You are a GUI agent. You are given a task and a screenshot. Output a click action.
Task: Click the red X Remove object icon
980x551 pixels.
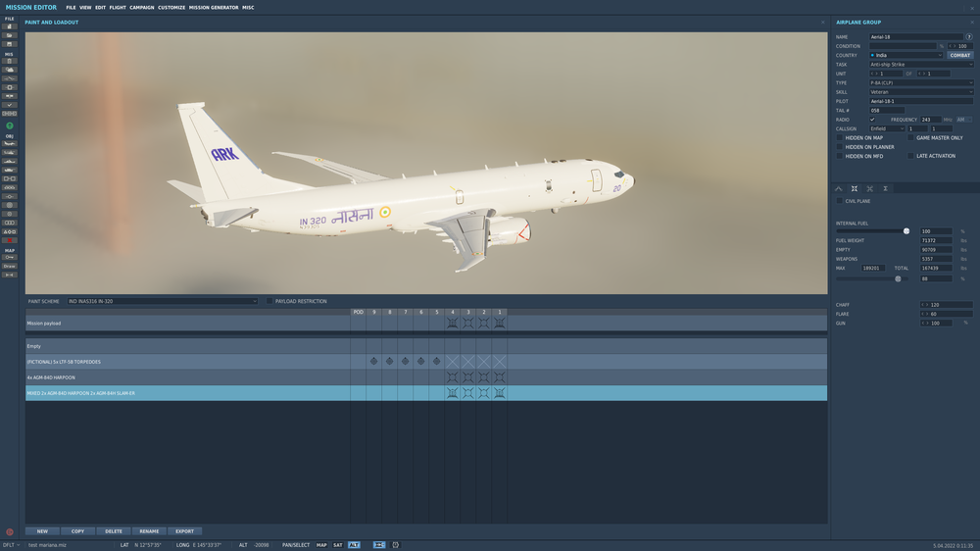(10, 240)
